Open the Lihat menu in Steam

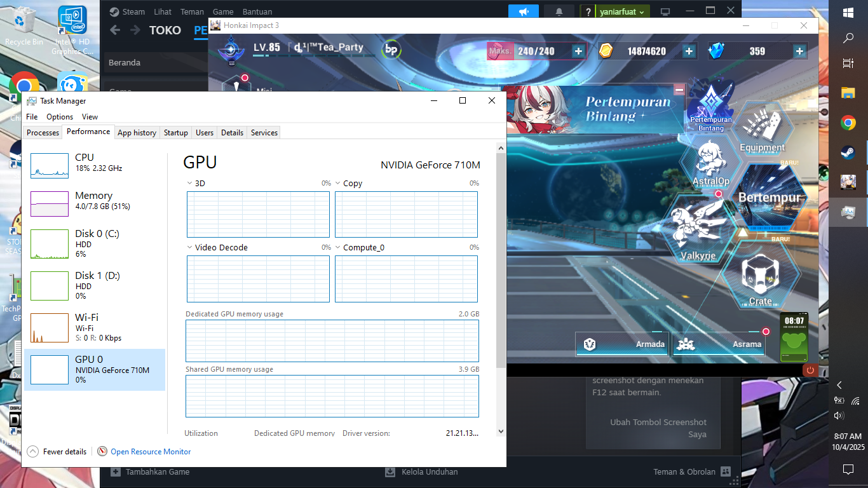pyautogui.click(x=162, y=11)
